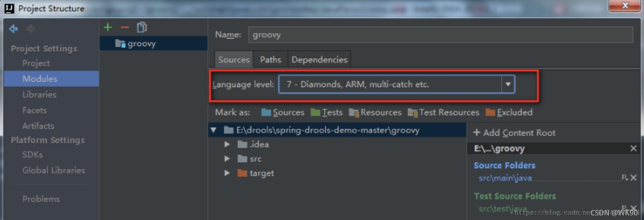This screenshot has width=644, height=220.
Task: Edit properties of src\main\java folder
Action: (x=625, y=178)
